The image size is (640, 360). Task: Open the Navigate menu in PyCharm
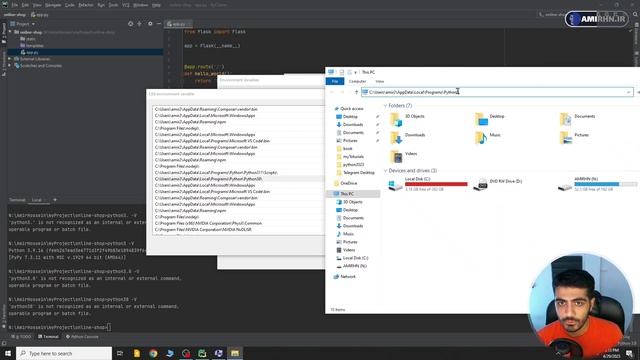53,5
